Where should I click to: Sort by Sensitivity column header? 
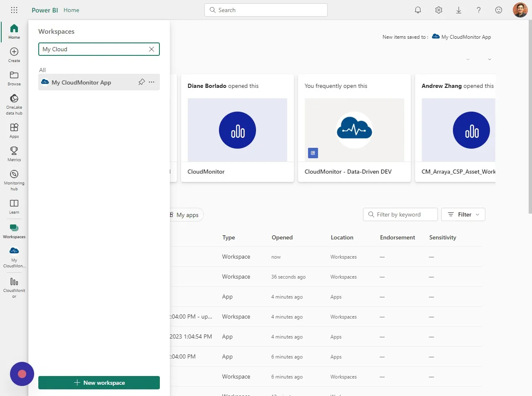click(443, 237)
